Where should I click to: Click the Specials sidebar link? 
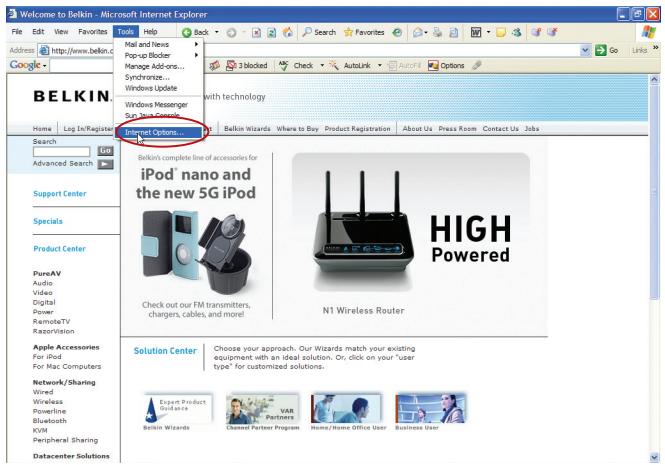pyautogui.click(x=48, y=221)
